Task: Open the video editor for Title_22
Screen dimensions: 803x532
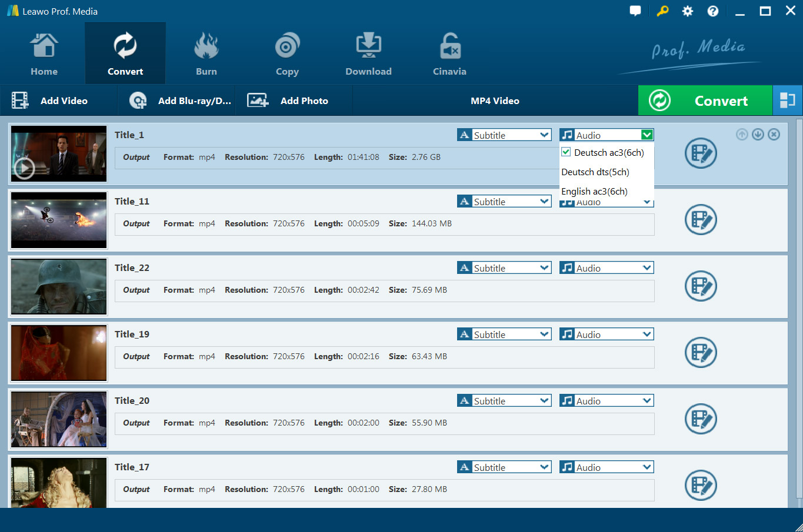Action: (701, 286)
